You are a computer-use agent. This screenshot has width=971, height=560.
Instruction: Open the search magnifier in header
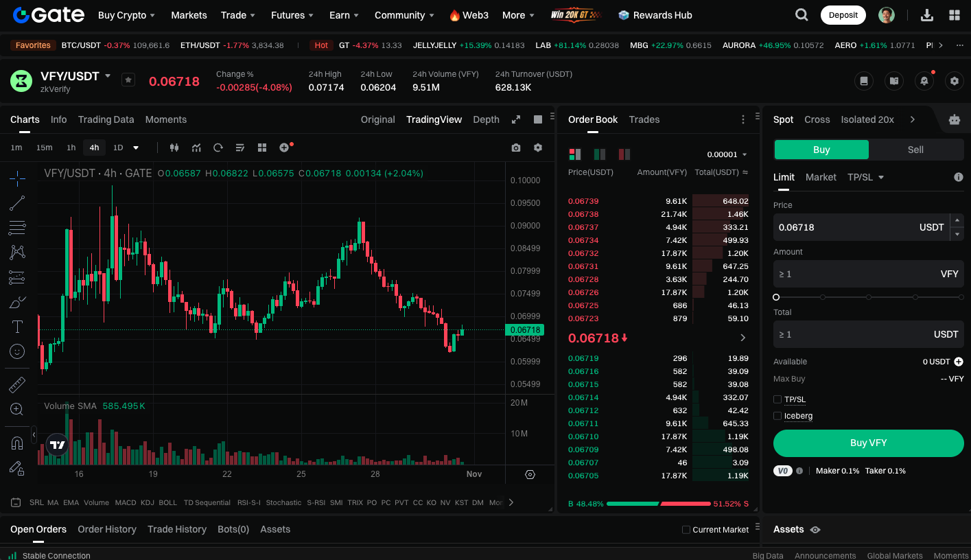801,15
